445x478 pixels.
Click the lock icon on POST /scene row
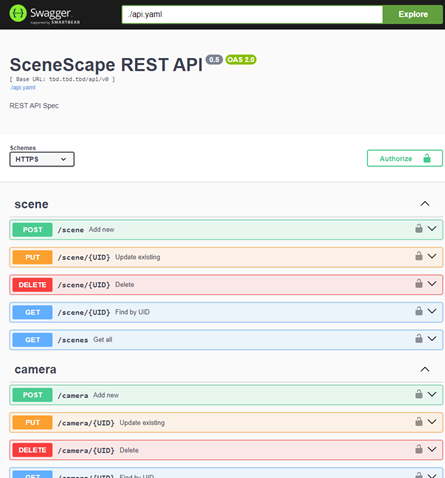point(419,229)
